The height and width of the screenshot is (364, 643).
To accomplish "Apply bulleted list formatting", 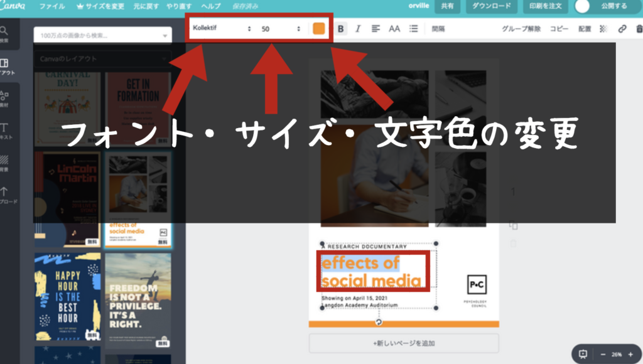I will click(x=413, y=29).
